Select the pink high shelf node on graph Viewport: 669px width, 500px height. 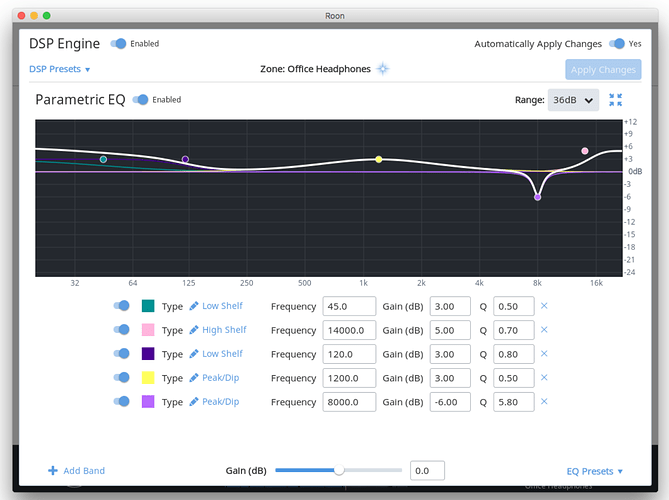click(x=585, y=151)
